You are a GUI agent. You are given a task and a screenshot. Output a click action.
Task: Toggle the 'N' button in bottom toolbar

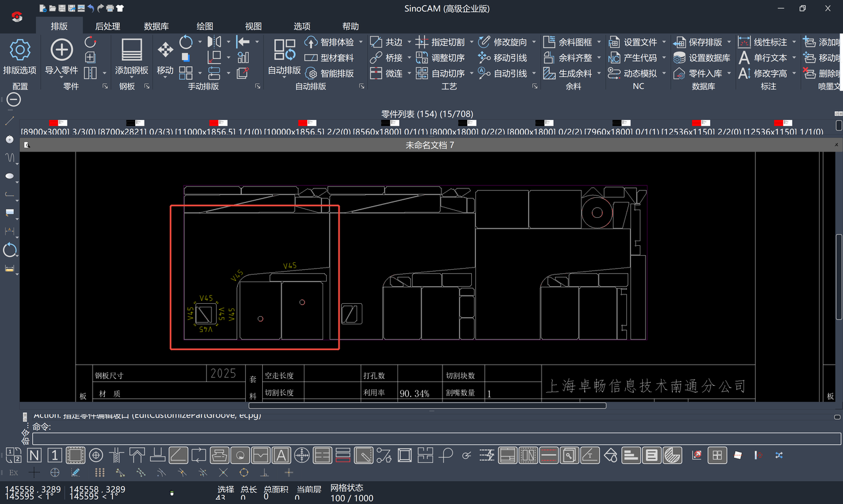(x=35, y=455)
